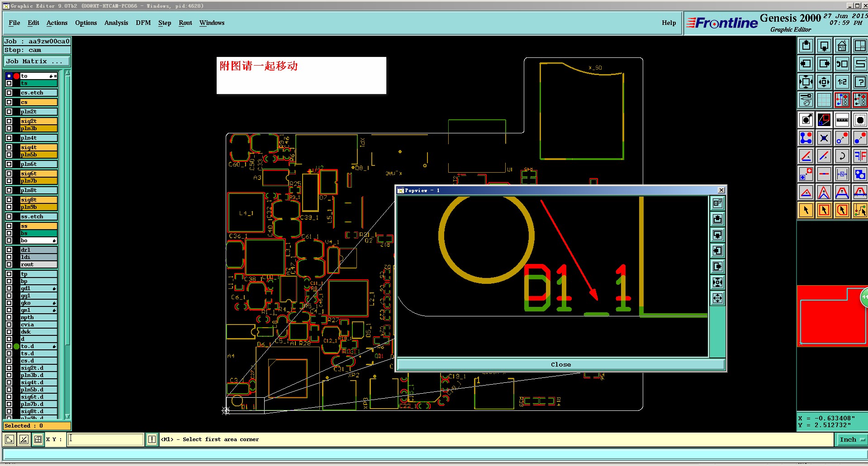Toggle the grid display icon
The image size is (868, 466).
click(x=824, y=100)
